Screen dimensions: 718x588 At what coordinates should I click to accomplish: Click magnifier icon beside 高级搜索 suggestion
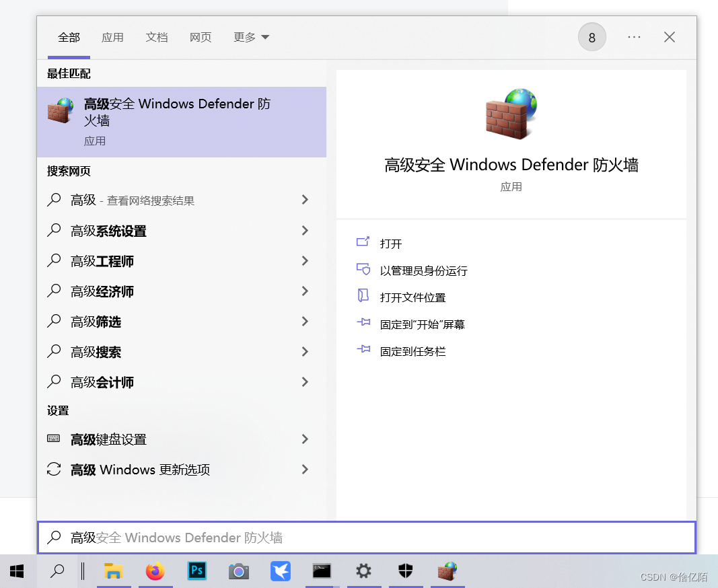(54, 352)
